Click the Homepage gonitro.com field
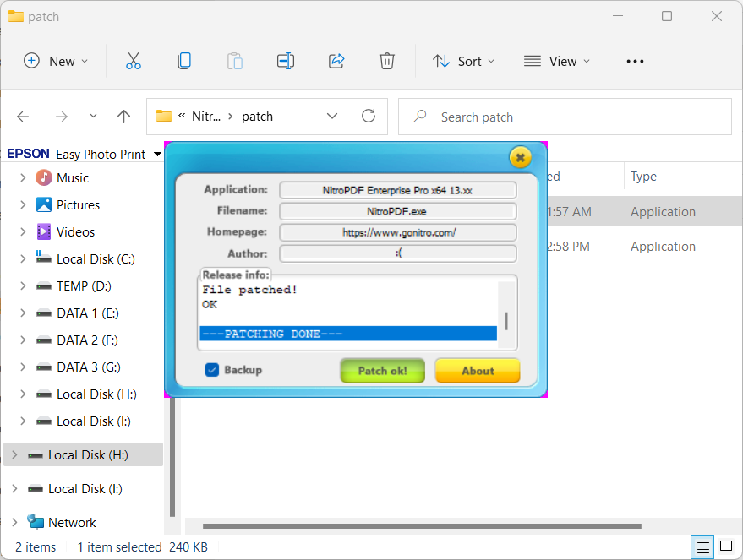 [397, 232]
